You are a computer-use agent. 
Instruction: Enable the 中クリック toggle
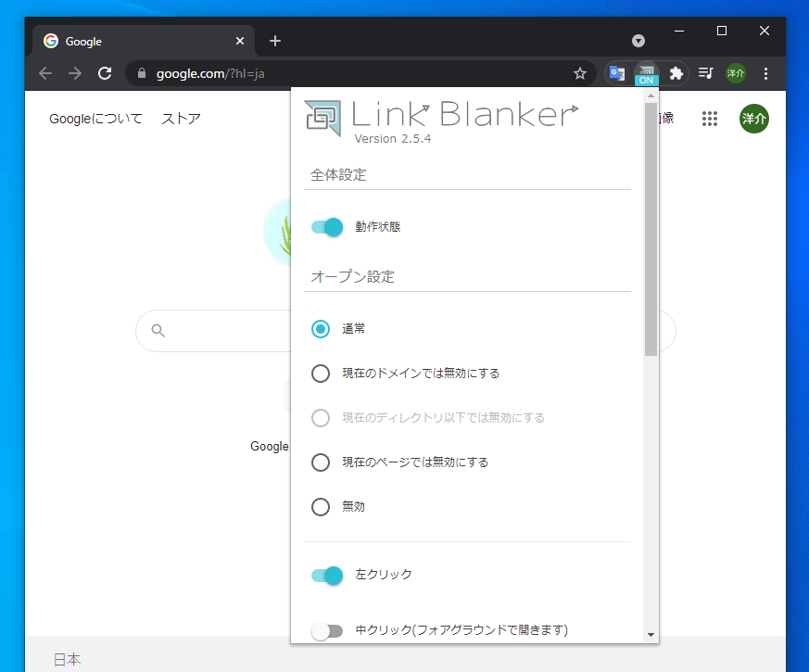(x=326, y=630)
